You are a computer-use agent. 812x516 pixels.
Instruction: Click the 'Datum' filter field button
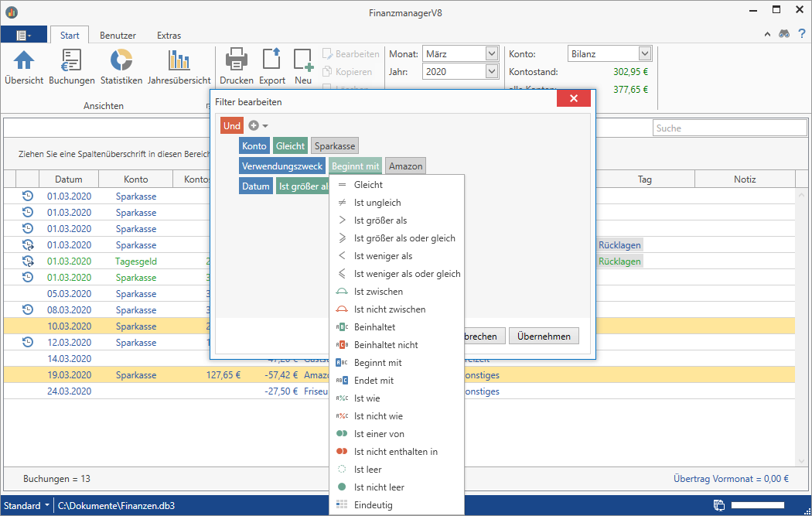point(256,186)
